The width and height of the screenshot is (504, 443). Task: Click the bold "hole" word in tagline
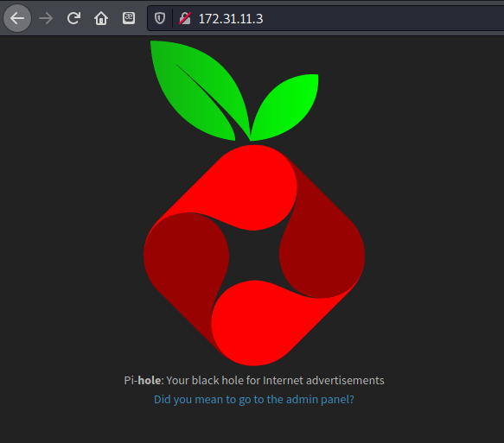tap(150, 381)
